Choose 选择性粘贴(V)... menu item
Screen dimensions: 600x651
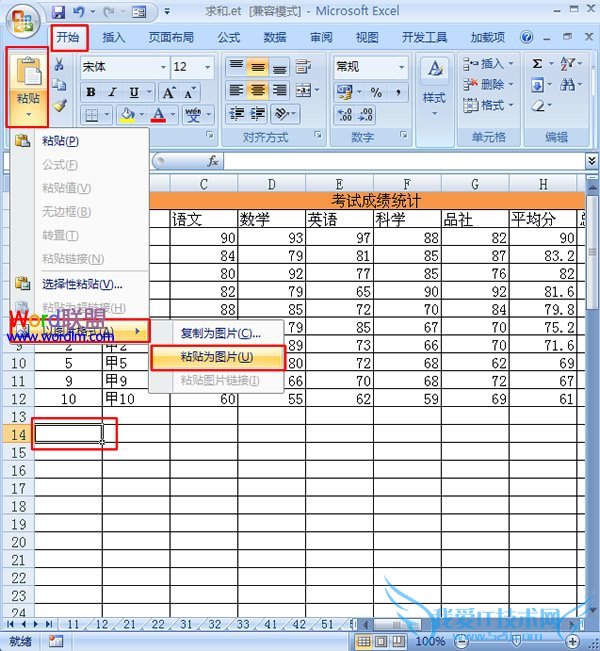tap(80, 284)
